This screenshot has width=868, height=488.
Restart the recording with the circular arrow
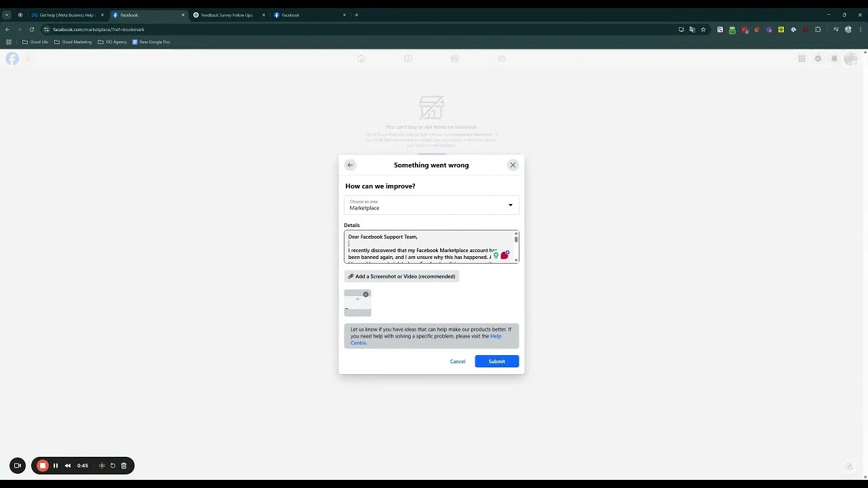(113, 466)
